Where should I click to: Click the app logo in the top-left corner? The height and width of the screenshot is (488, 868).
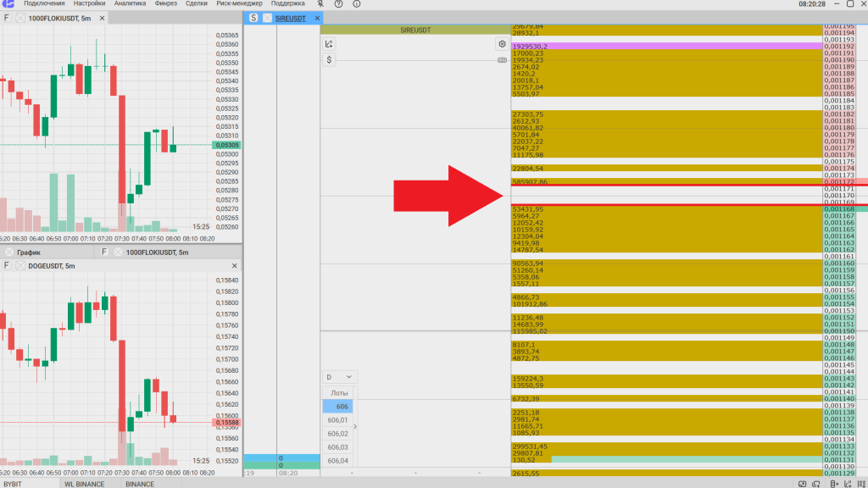coord(8,4)
